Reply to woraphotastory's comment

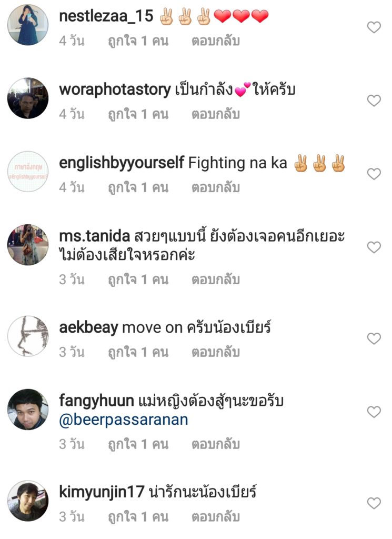pyautogui.click(x=215, y=114)
